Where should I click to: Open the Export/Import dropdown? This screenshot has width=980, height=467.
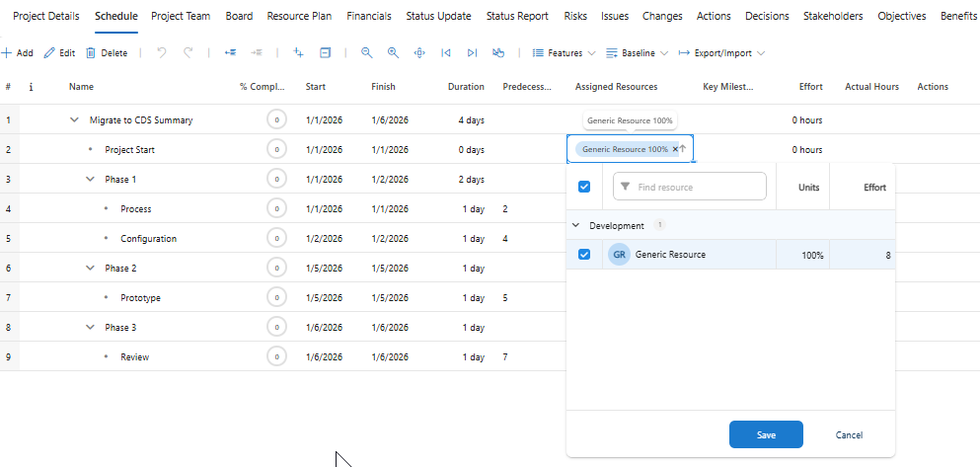click(x=721, y=53)
